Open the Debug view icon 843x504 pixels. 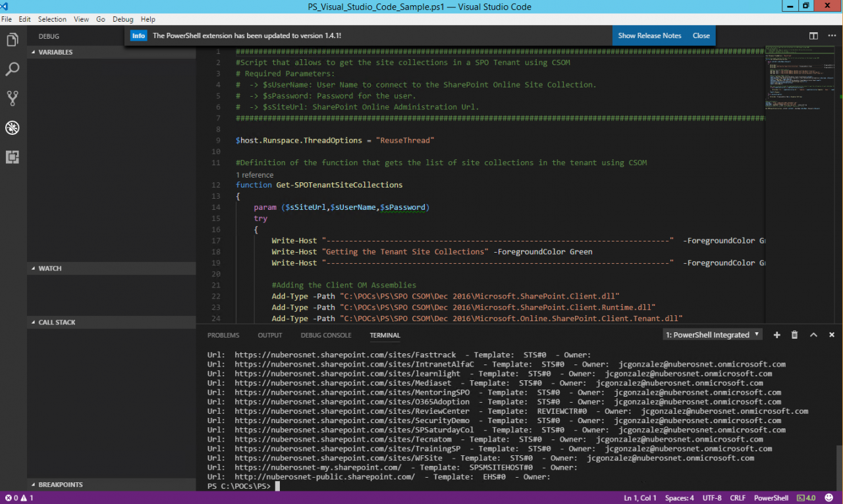[x=12, y=128]
